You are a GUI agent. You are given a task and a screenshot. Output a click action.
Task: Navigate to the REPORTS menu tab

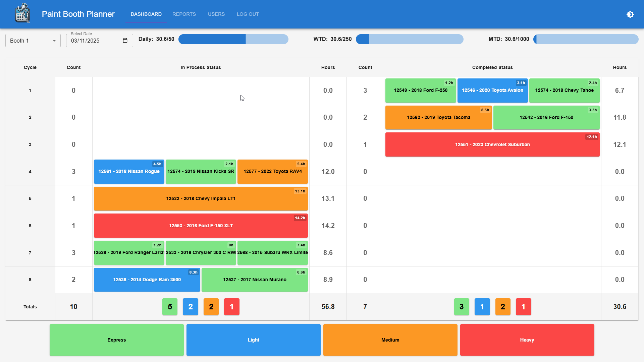(184, 14)
